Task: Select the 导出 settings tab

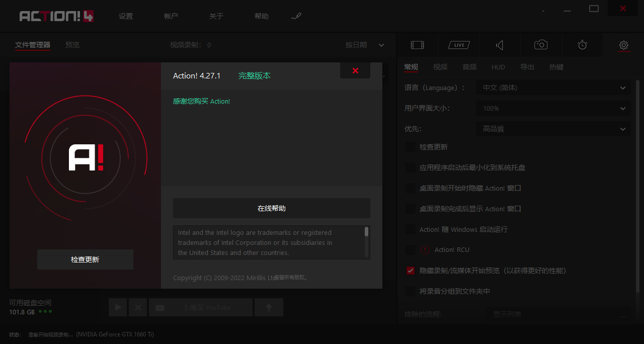Action: click(527, 67)
